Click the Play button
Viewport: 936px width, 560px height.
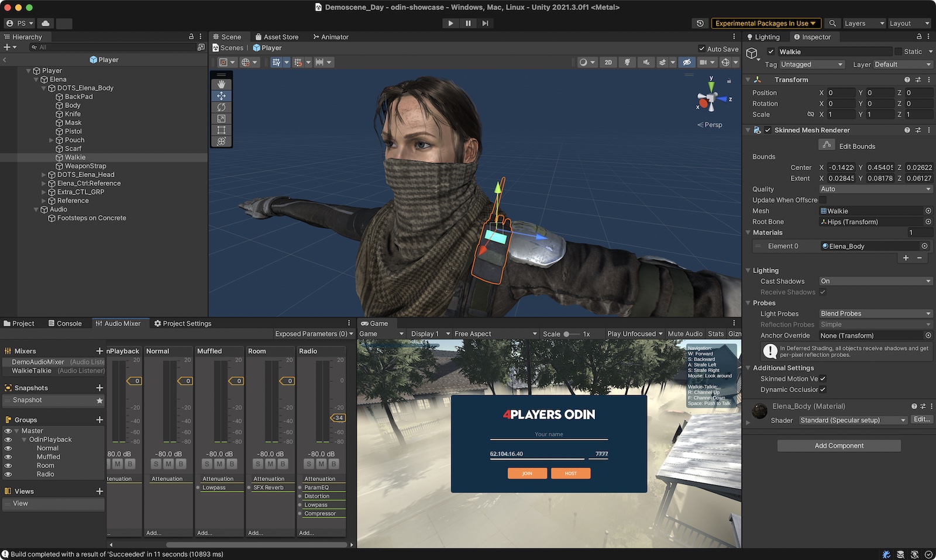point(450,23)
